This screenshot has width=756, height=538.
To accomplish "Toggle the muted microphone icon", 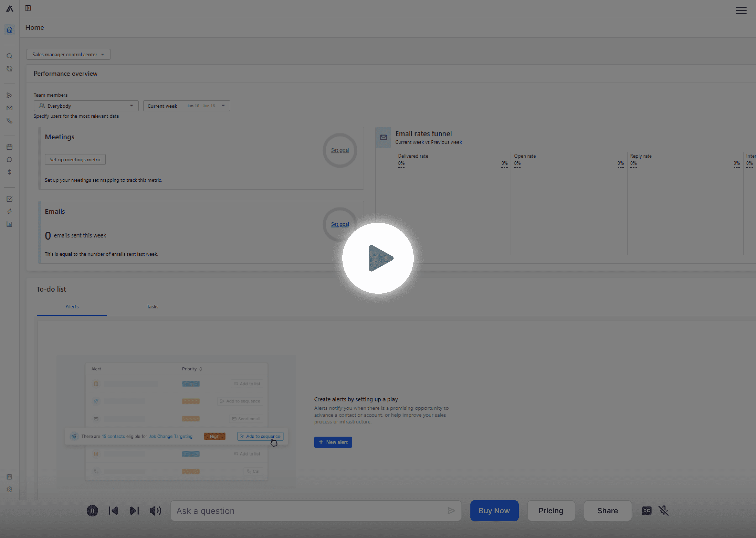I will click(664, 510).
